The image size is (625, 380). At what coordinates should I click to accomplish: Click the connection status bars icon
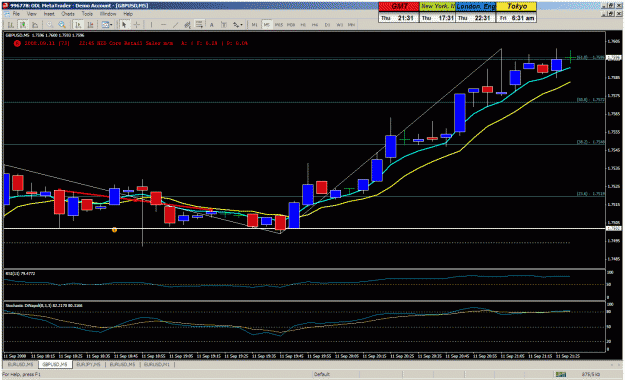[561, 374]
